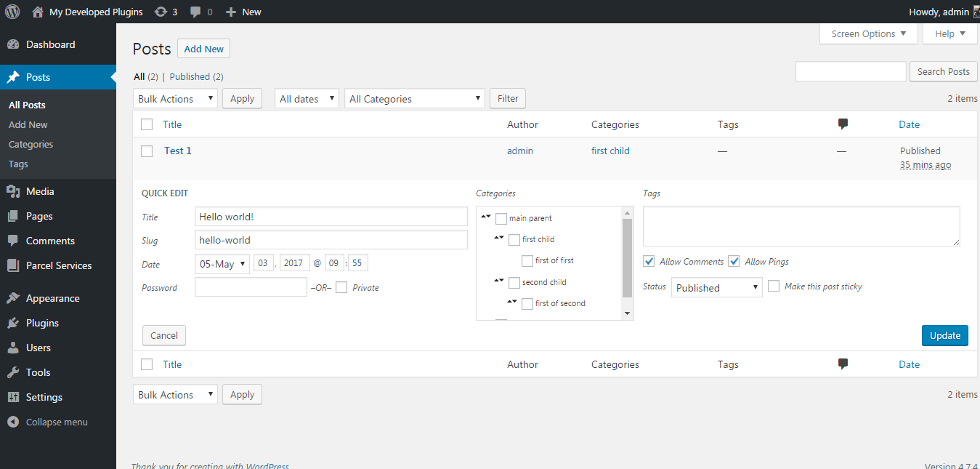Cancel the quick edit

[x=164, y=335]
